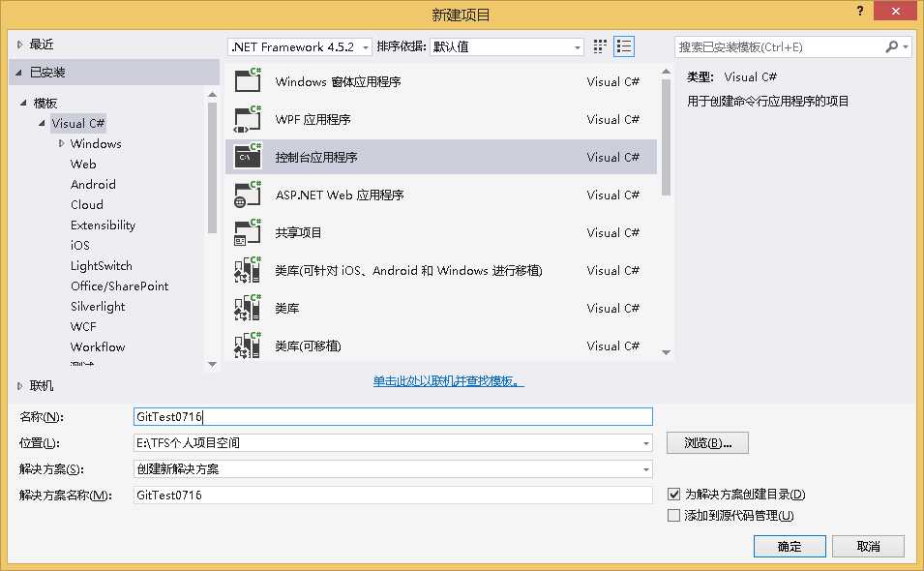Select the Windows 窗体应用程序 row text
The height and width of the screenshot is (571, 924).
(338, 82)
